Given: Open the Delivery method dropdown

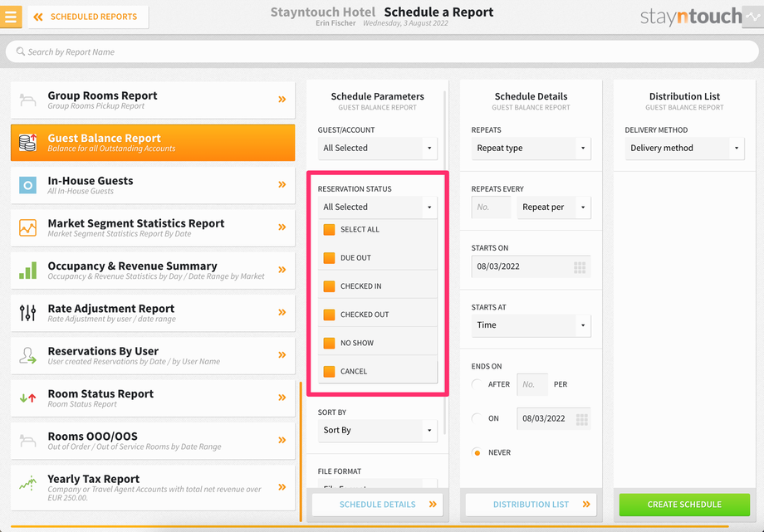Looking at the screenshot, I should point(684,148).
